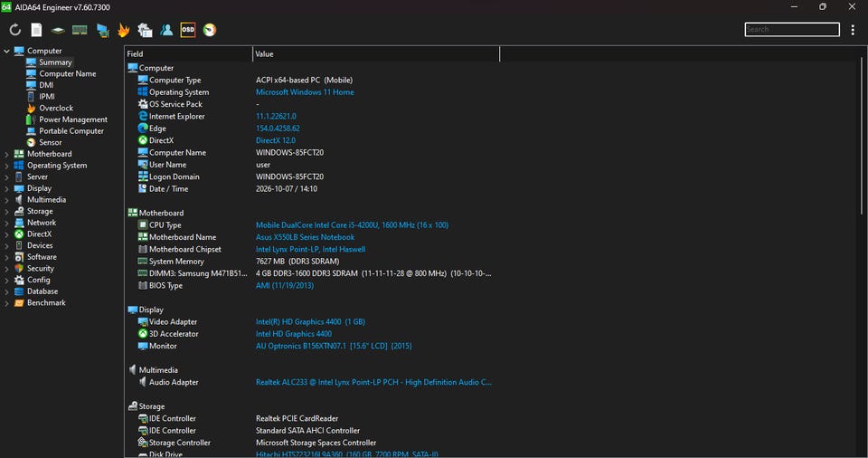Image resolution: width=868 pixels, height=458 pixels.
Task: Click the blue user silhouette toolbar icon
Action: (x=166, y=30)
